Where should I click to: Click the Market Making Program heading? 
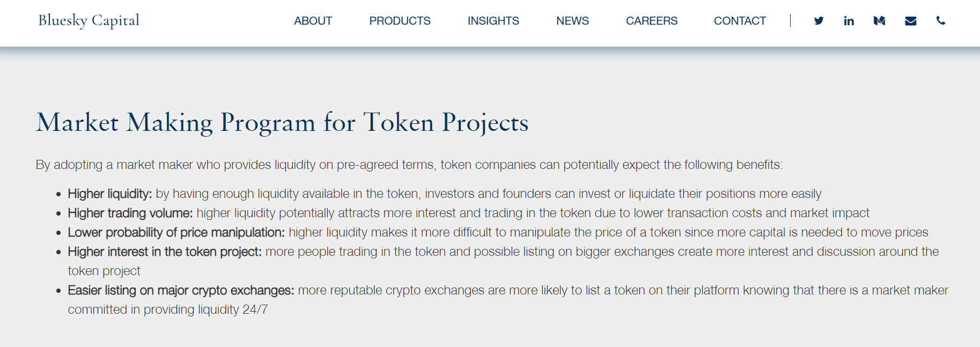click(282, 122)
